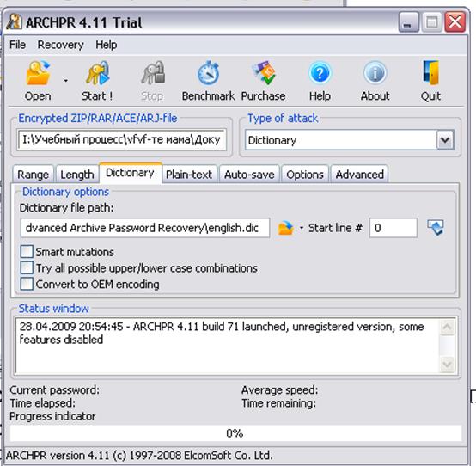Switch to the Plain-text tab

point(189,175)
